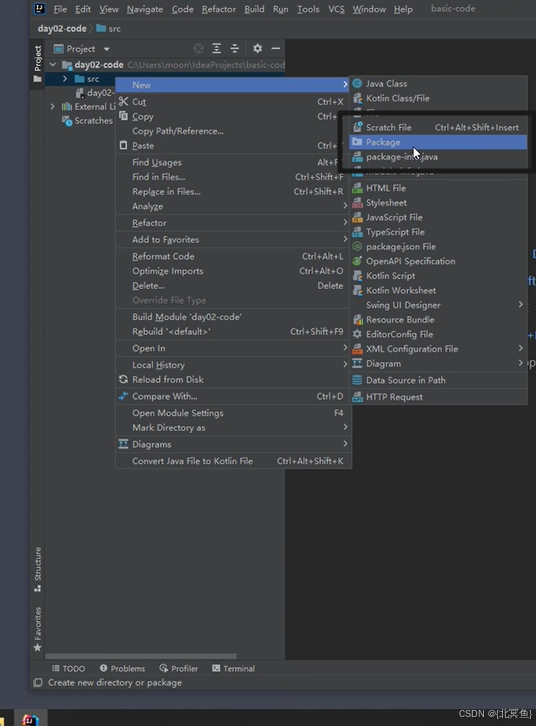Select Optimize Imports entry
The image size is (536, 726).
[232, 271]
